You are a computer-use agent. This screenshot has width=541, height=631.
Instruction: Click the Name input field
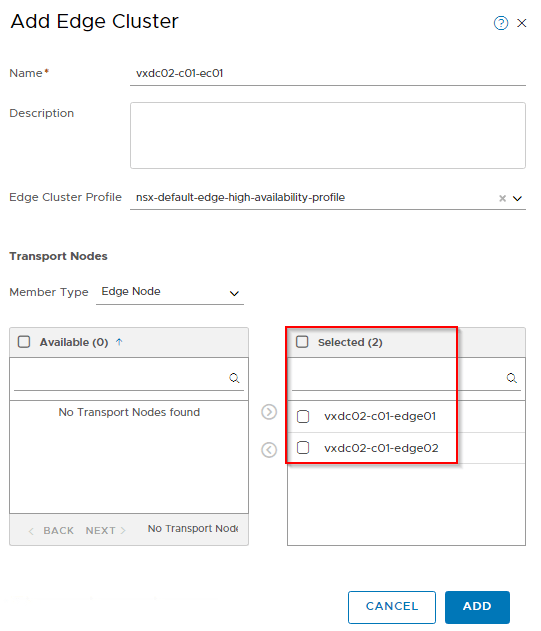328,74
